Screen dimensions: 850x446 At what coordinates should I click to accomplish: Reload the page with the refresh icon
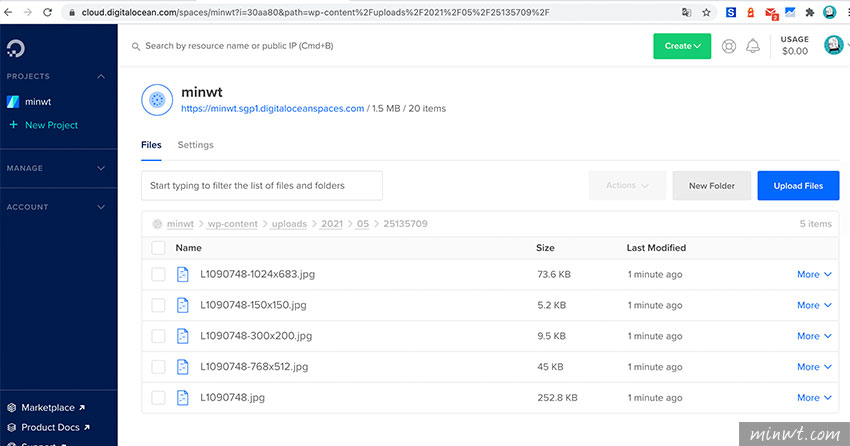tap(47, 12)
